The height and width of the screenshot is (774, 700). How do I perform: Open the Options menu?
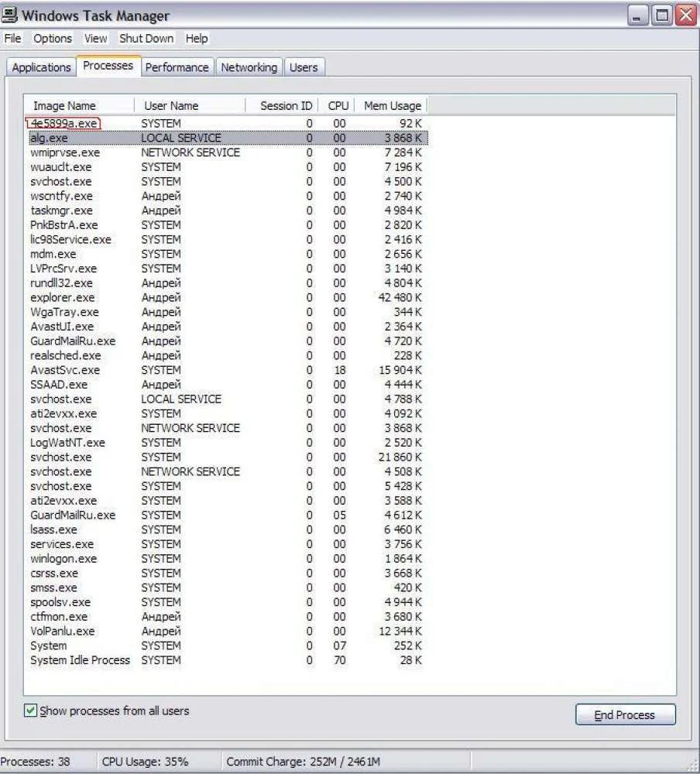[53, 38]
